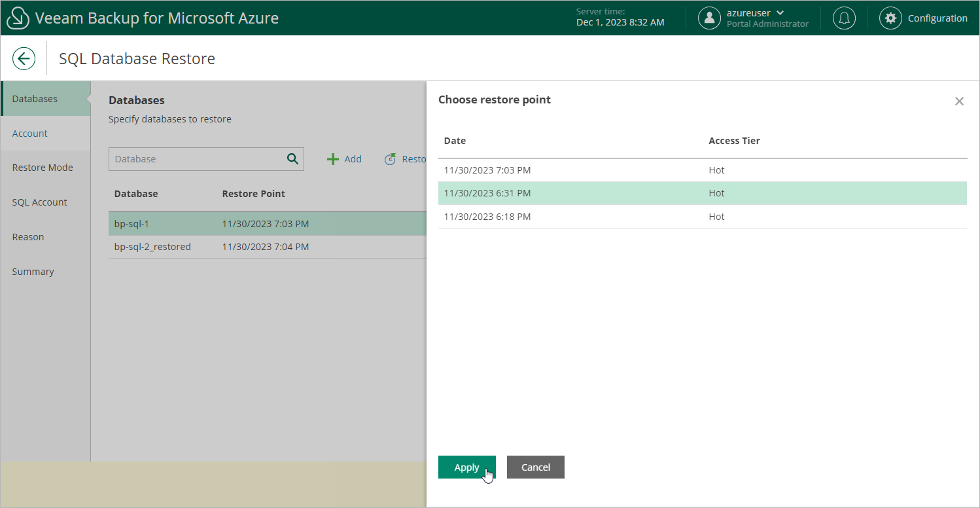The height and width of the screenshot is (508, 980).
Task: Open Configuration via the gear icon
Action: tap(890, 18)
